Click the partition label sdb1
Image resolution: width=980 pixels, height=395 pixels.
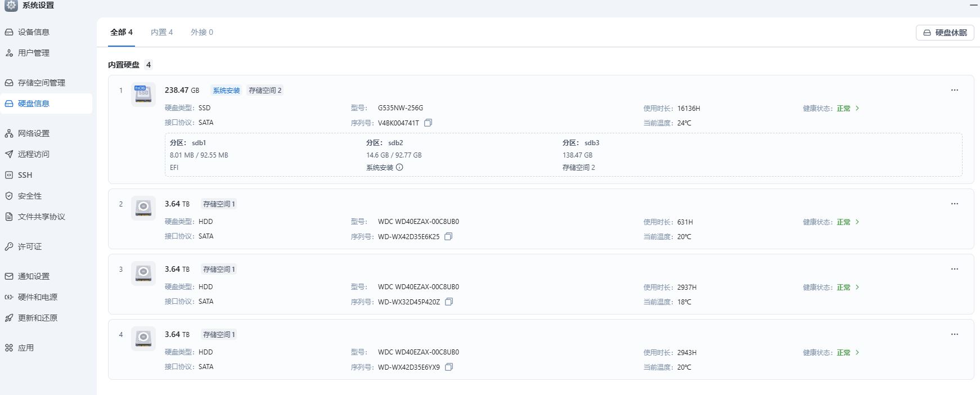pyautogui.click(x=199, y=143)
